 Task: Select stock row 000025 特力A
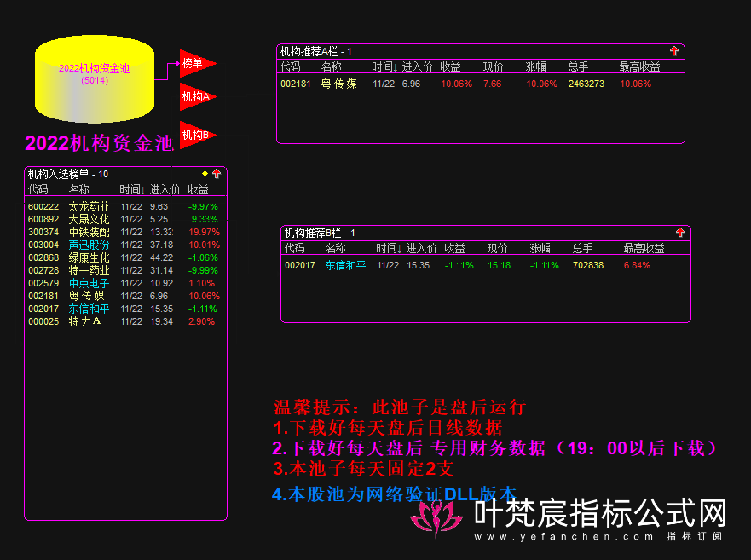pos(124,322)
